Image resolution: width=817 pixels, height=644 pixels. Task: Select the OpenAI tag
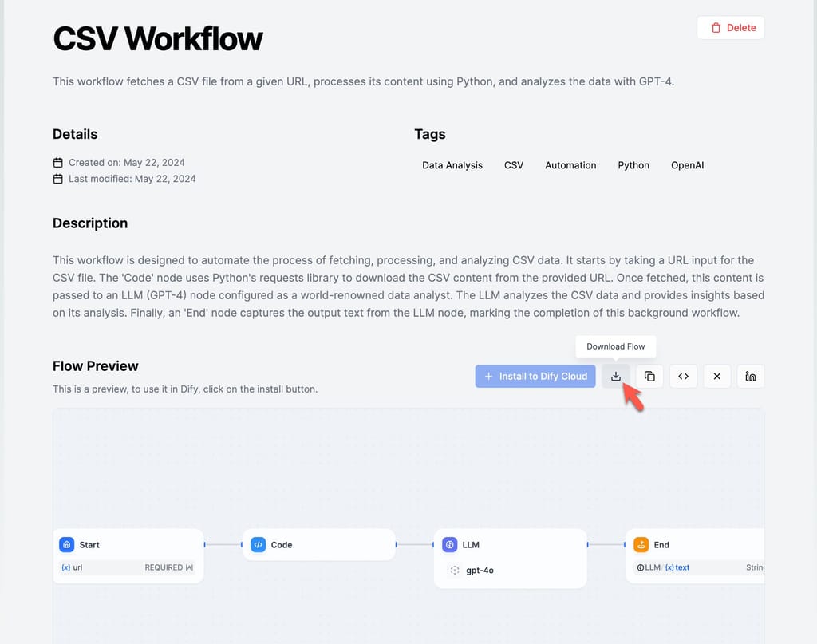click(x=687, y=165)
